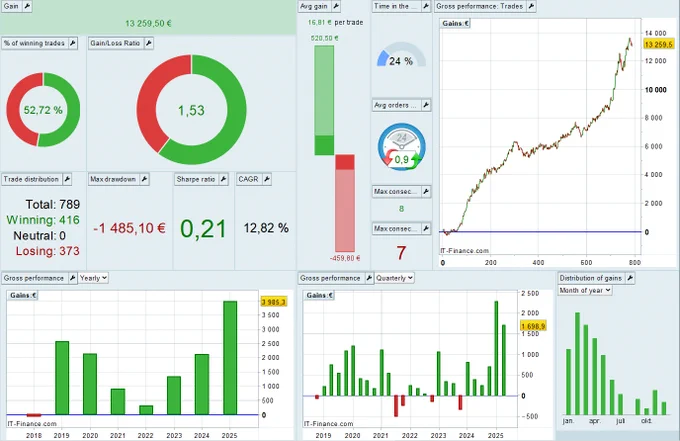Click the wrench above red value 7
The height and width of the screenshot is (441, 680).
pyautogui.click(x=425, y=229)
